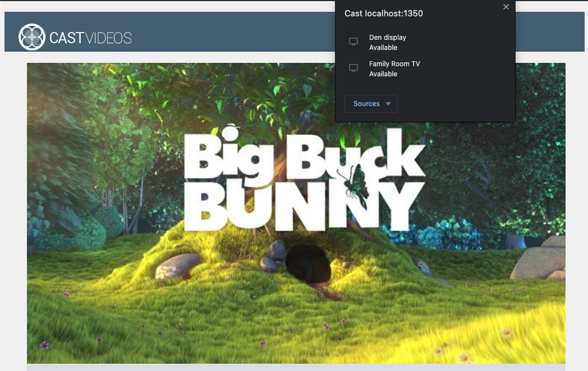Screen dimensions: 588x371
Task: Click the CastVideos film-reel logo icon
Action: point(32,38)
